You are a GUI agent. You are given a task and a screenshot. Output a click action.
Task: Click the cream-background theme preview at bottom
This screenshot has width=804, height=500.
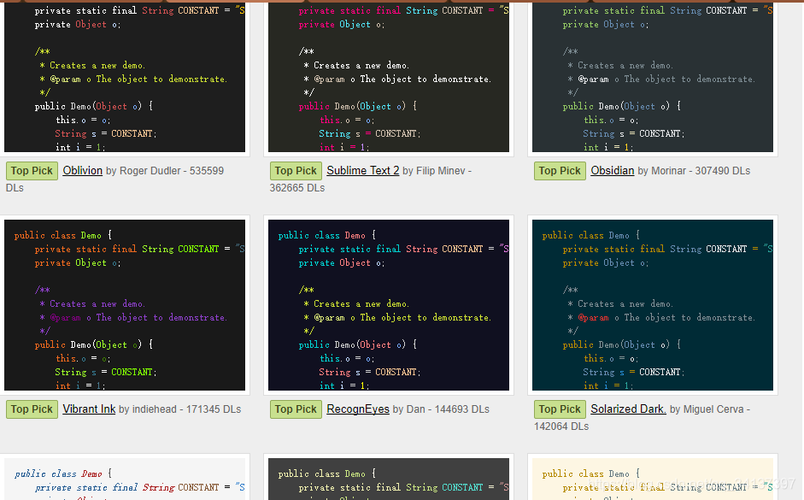point(652,479)
